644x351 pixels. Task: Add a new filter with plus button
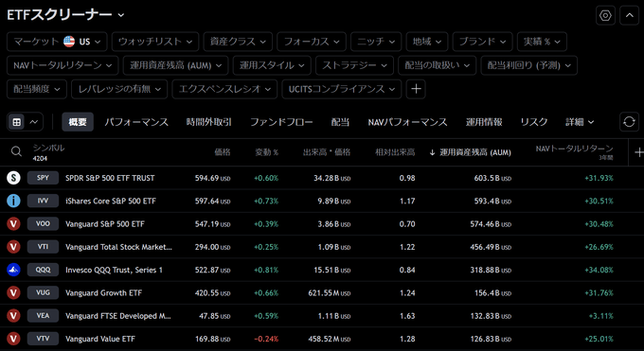(416, 89)
